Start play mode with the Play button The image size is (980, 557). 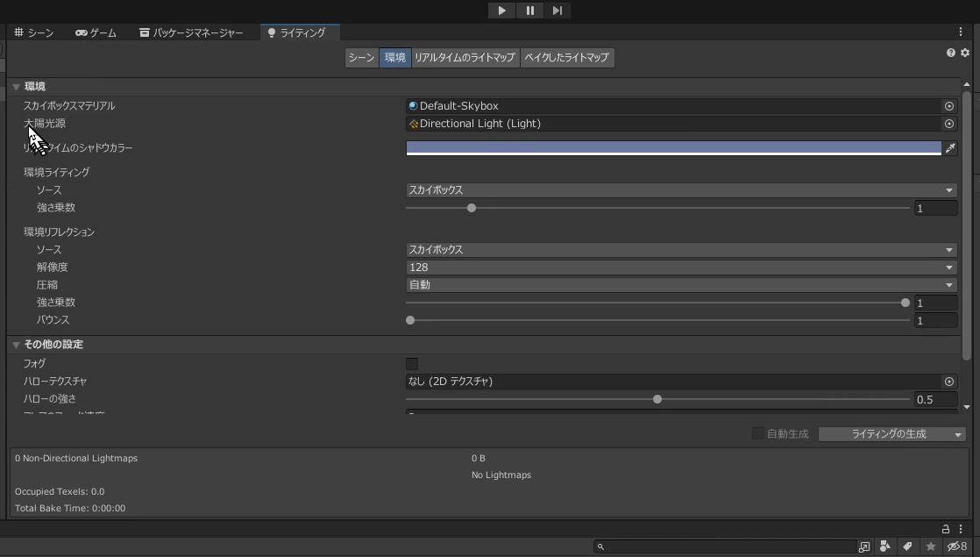[502, 11]
